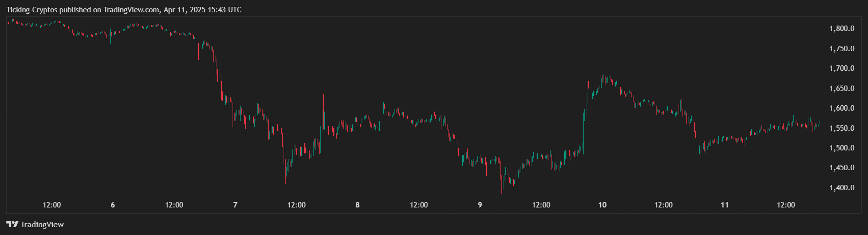Click date label 11 on time axis
Viewport: 868px width, 235px height.
(x=725, y=205)
